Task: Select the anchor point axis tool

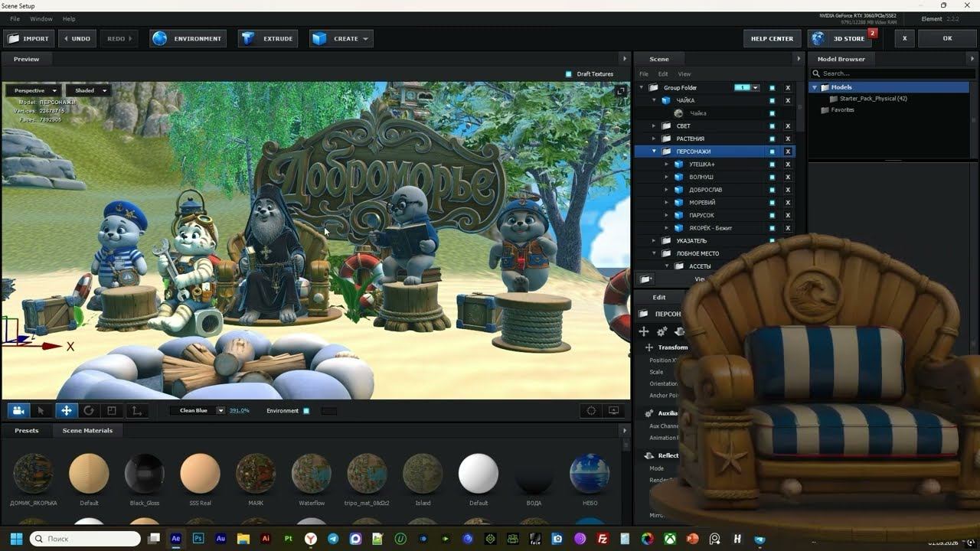Action: [x=136, y=411]
